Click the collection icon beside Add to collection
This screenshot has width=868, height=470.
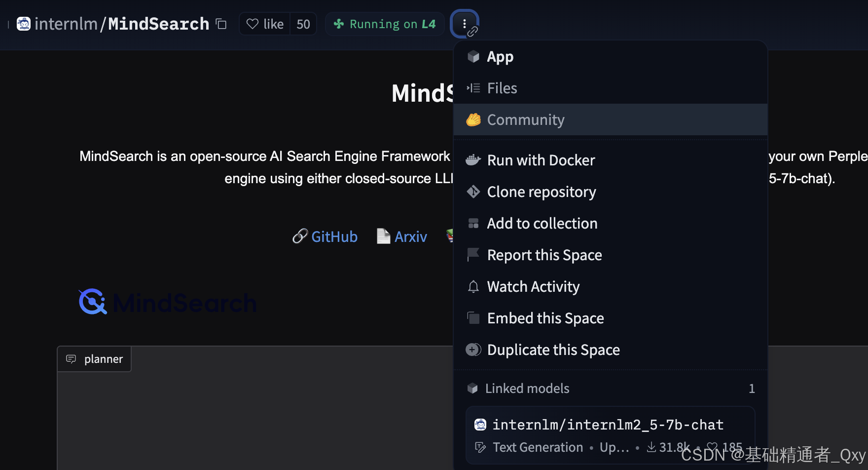473,223
